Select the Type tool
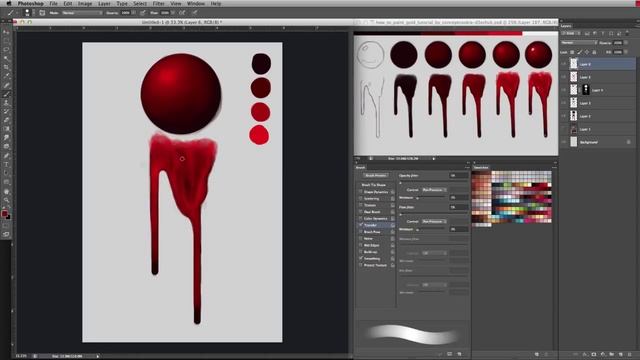The image size is (640, 360). (x=6, y=164)
